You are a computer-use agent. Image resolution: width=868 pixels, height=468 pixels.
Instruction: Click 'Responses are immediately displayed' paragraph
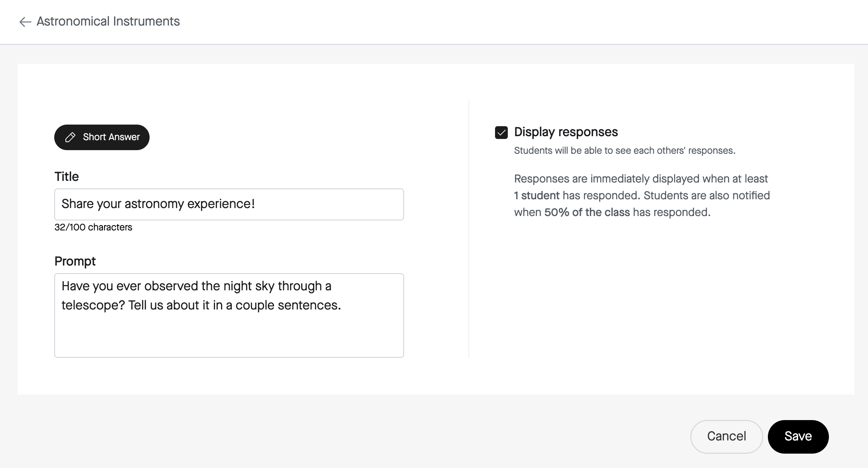tap(642, 196)
